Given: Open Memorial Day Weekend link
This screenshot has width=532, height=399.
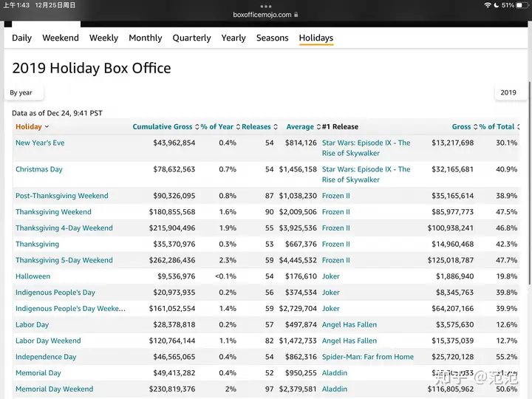Looking at the screenshot, I should click(54, 389).
